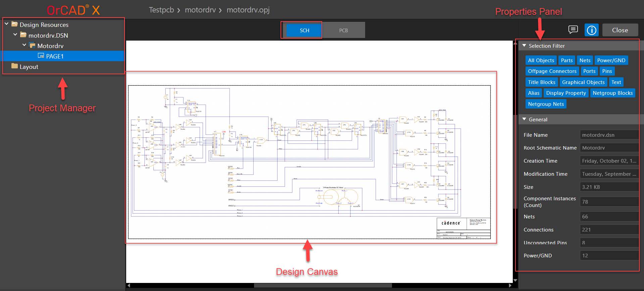
Task: Click the Motordrv schematic icon
Action: (32, 45)
